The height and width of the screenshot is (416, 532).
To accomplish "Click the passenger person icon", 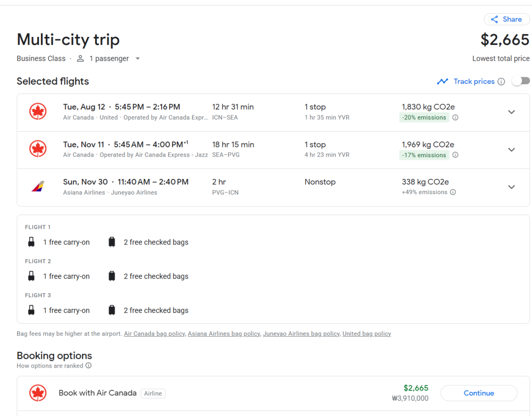I will point(80,59).
